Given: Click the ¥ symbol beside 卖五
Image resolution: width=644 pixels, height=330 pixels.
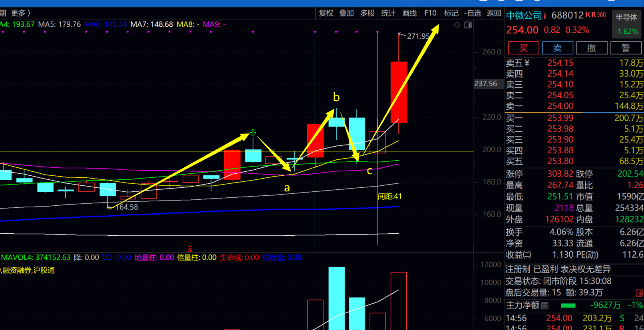Looking at the screenshot, I should [x=527, y=63].
